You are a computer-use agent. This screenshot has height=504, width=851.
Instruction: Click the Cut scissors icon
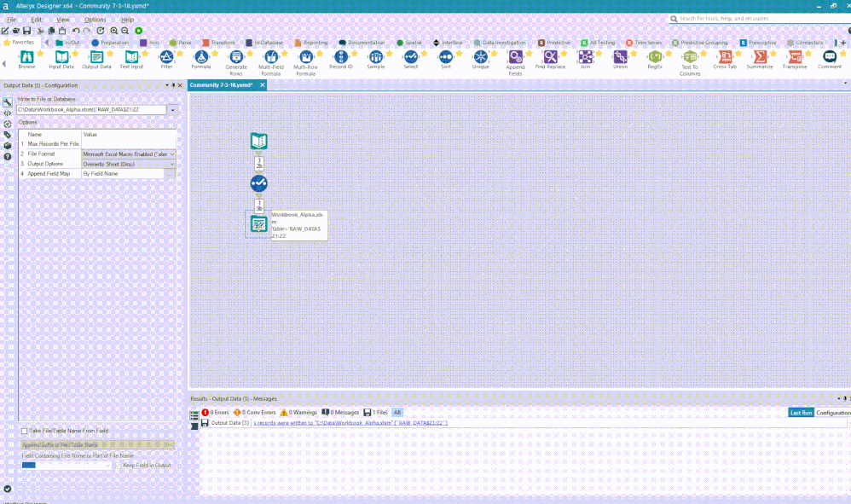coord(40,31)
